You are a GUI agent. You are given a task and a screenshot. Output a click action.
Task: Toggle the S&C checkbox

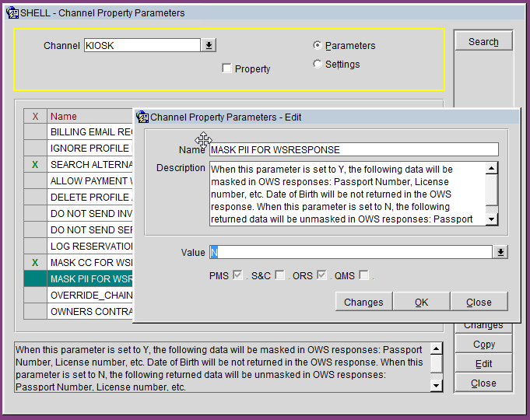coord(280,275)
